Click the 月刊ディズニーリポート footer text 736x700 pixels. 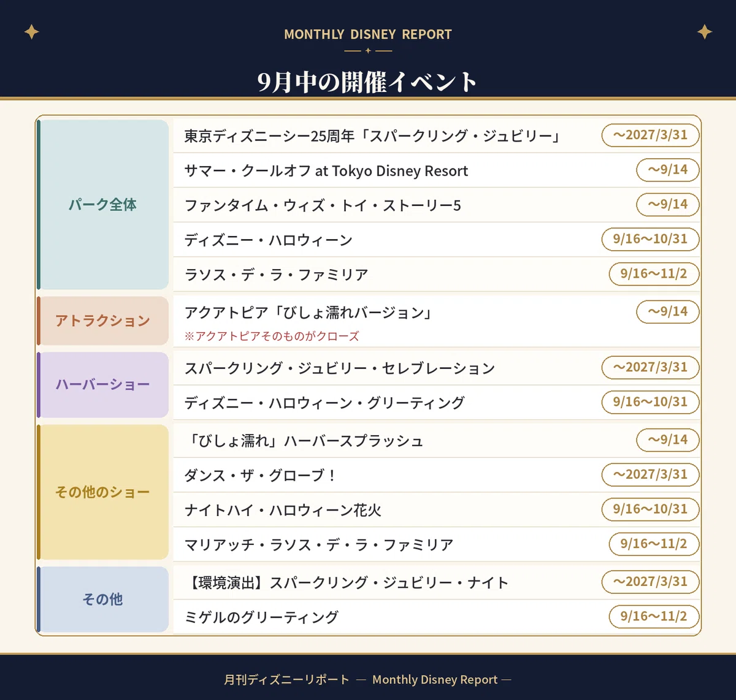click(x=286, y=679)
